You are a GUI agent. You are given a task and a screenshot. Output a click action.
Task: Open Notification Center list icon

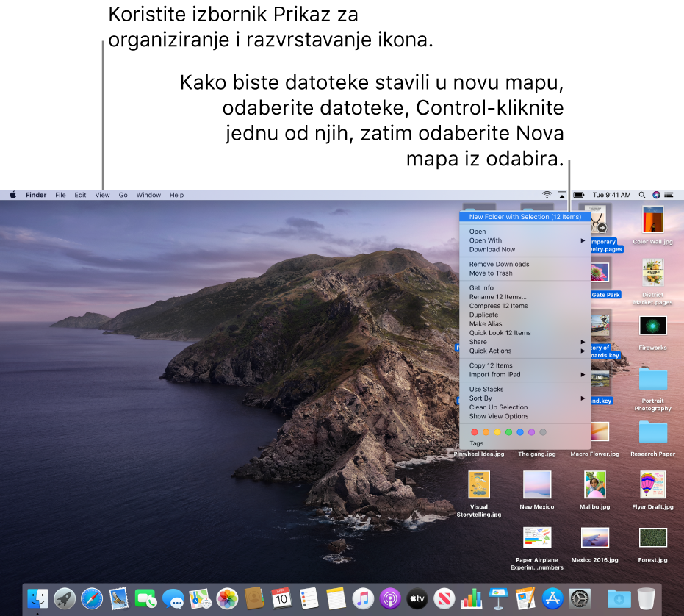669,195
